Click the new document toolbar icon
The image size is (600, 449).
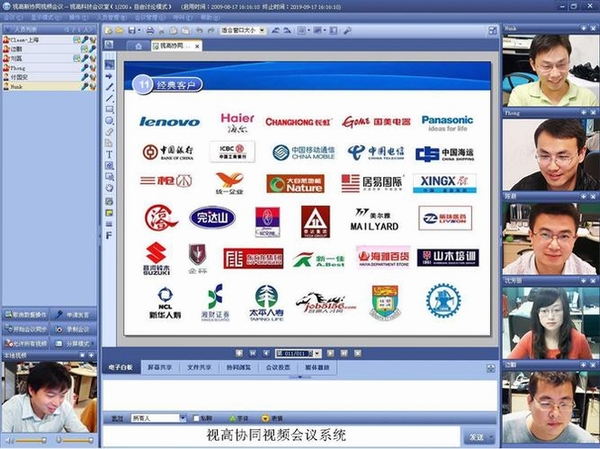click(109, 30)
